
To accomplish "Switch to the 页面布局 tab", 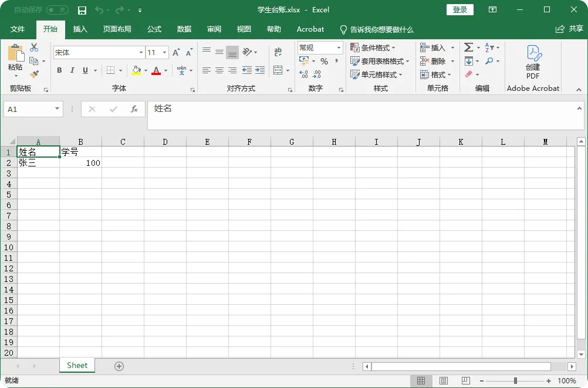I will (x=117, y=29).
